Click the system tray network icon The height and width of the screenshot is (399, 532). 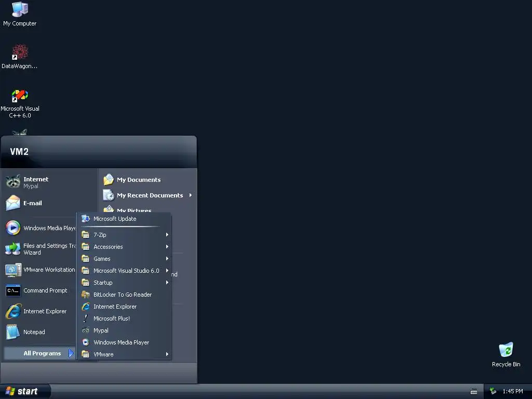(493, 391)
